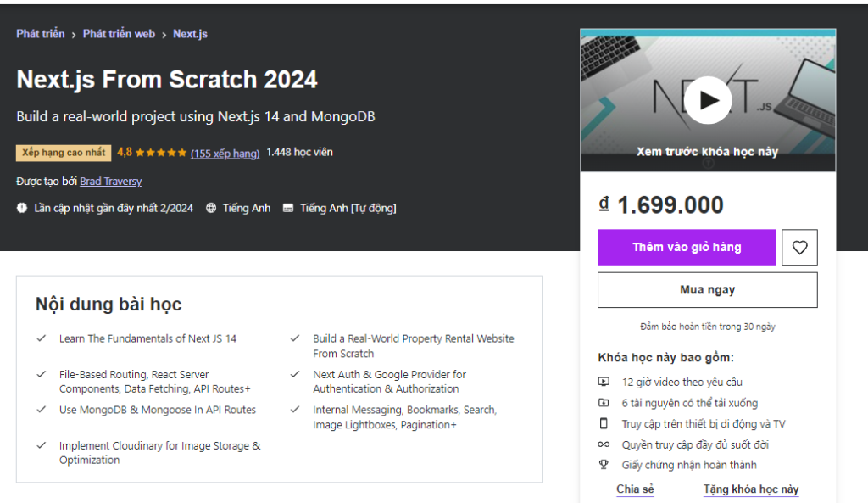Screen dimensions: 868x503
Task: Play the course preview video
Action: click(707, 100)
